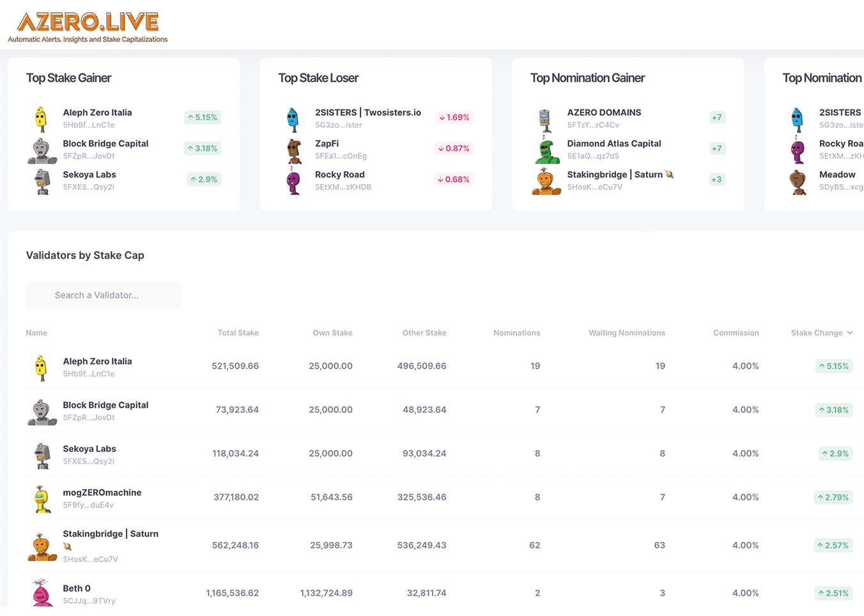This screenshot has width=864, height=616.
Task: Click total stake value 377,180.02
Action: click(236, 497)
